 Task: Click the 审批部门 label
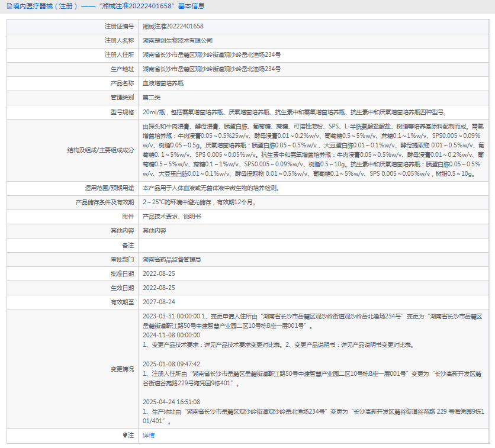[x=122, y=260]
